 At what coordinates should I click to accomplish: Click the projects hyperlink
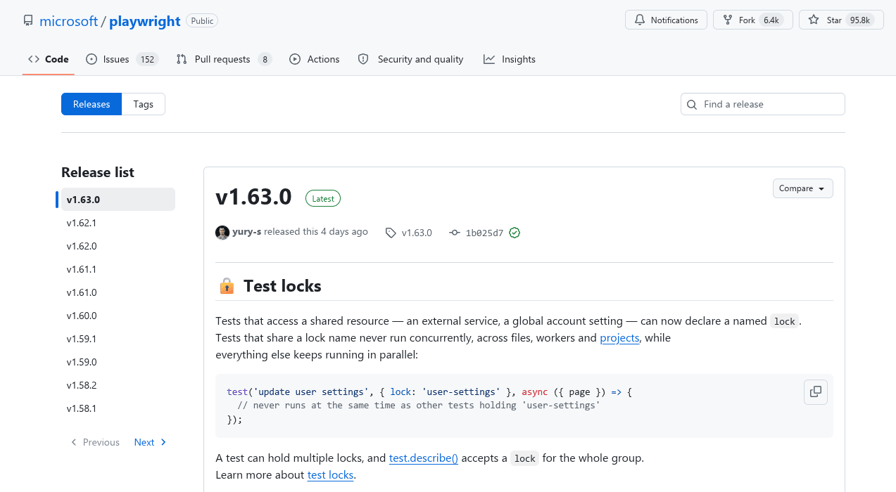[x=619, y=338]
